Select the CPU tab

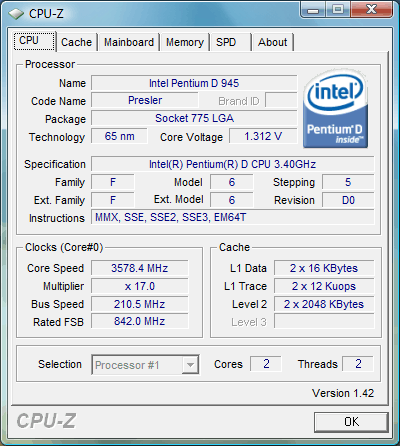pos(34,41)
